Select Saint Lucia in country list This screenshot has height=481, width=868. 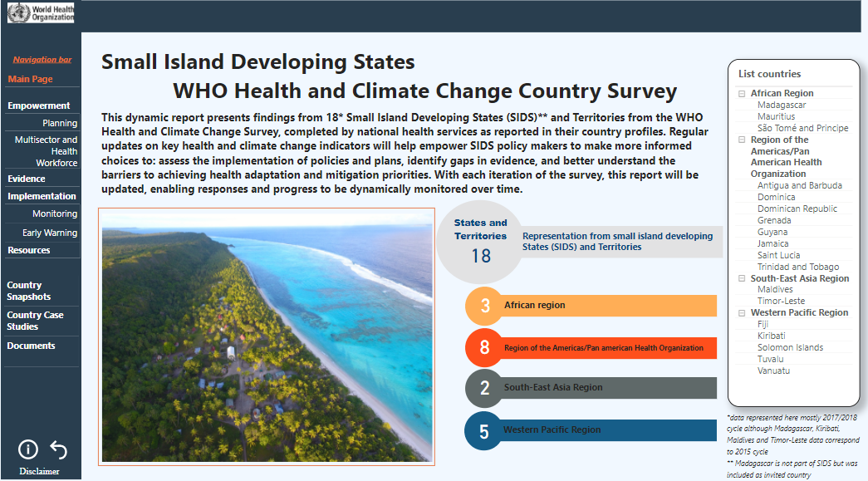pos(778,255)
